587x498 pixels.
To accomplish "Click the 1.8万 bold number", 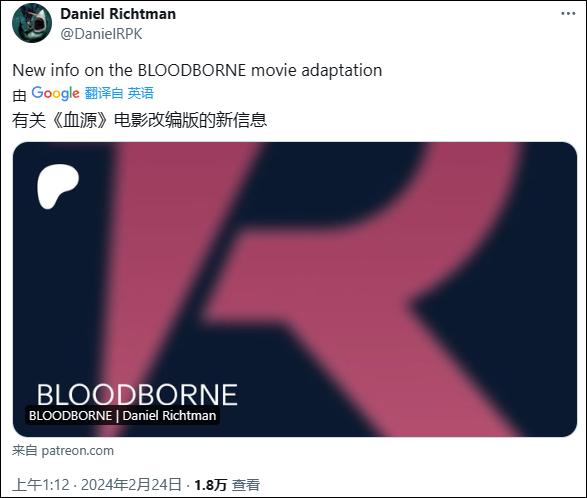I will click(210, 485).
